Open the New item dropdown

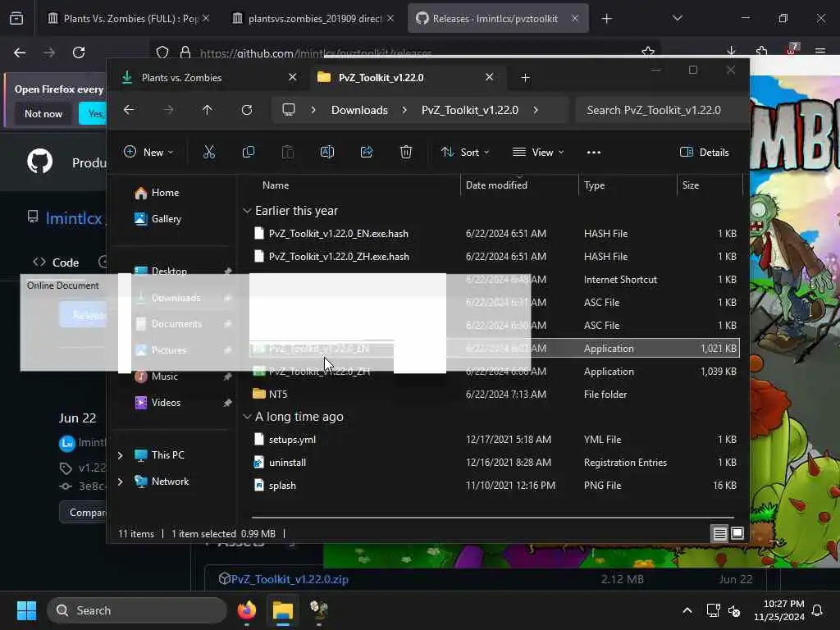click(x=148, y=152)
